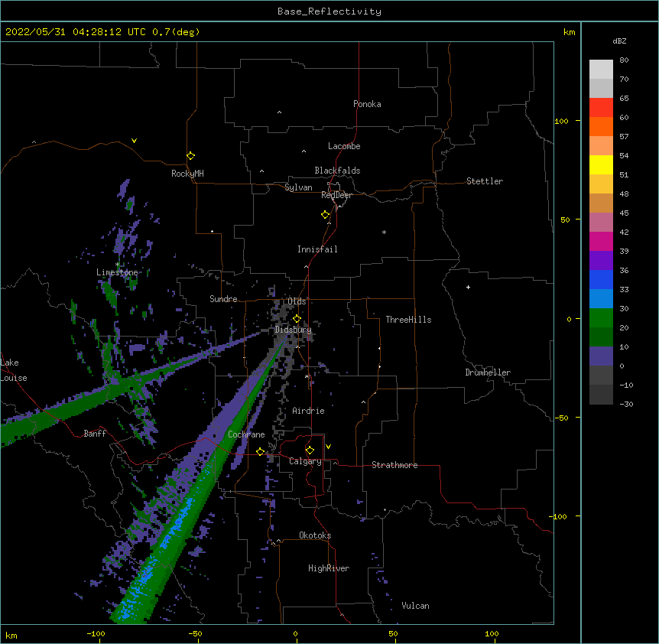
Task: Click the asterisk marker east of Innisfail
Action: [x=384, y=233]
